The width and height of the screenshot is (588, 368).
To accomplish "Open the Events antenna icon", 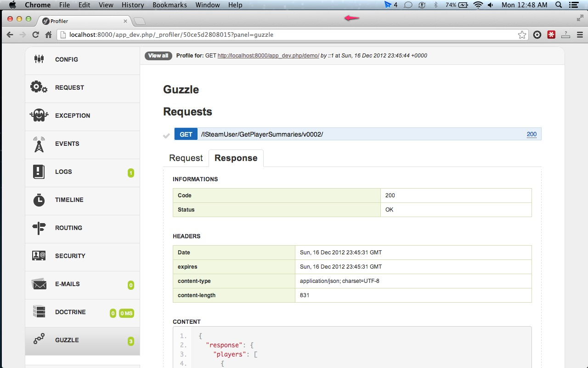I will (x=39, y=144).
